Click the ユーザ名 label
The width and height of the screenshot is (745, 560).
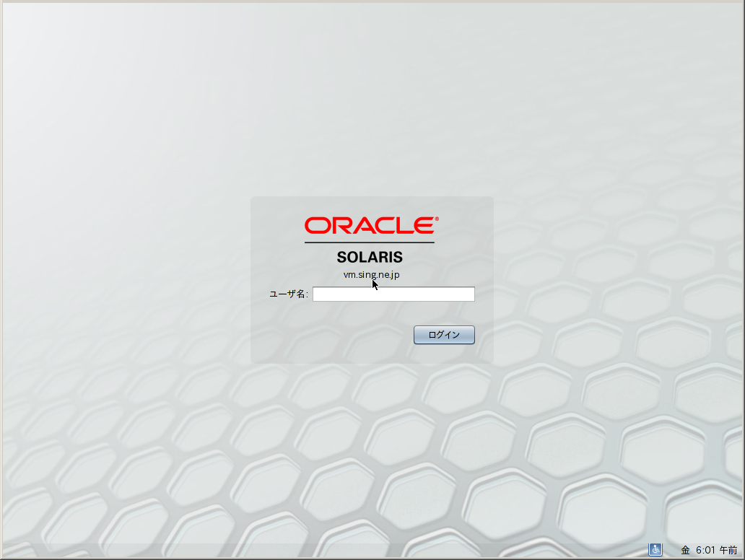click(289, 294)
